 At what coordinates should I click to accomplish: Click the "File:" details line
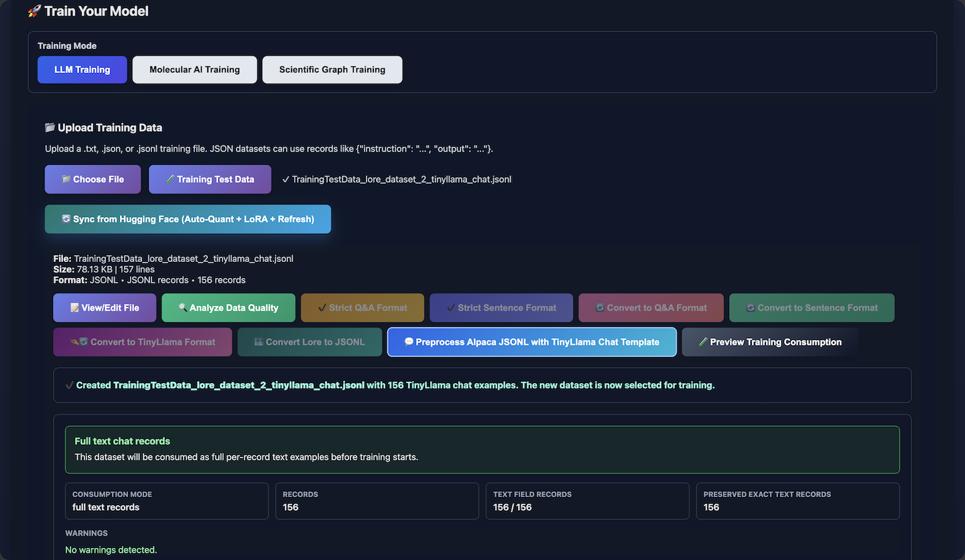point(174,259)
